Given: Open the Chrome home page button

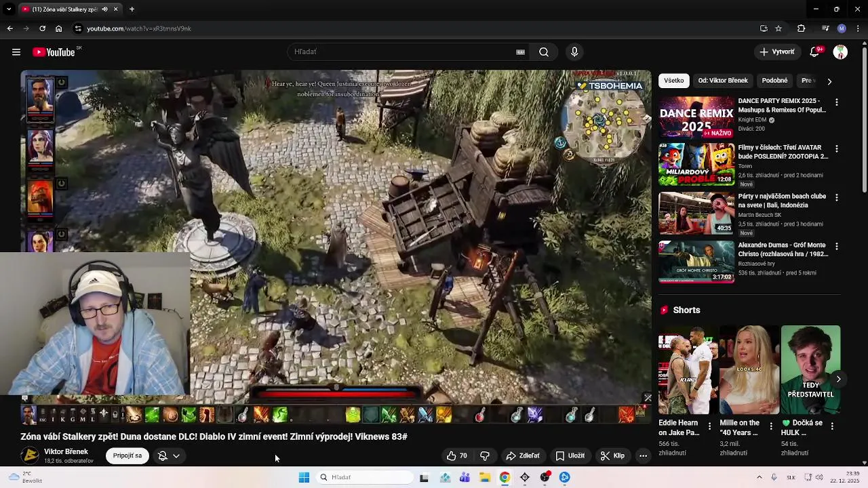Looking at the screenshot, I should [59, 28].
